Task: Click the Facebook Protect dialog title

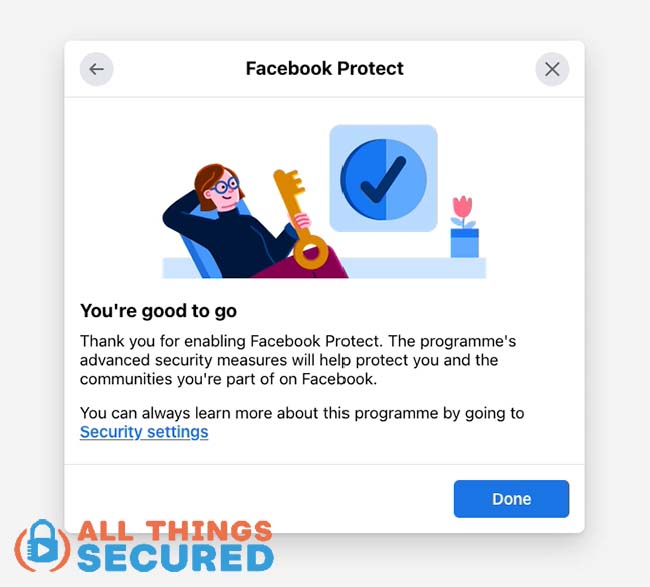Action: [x=325, y=68]
